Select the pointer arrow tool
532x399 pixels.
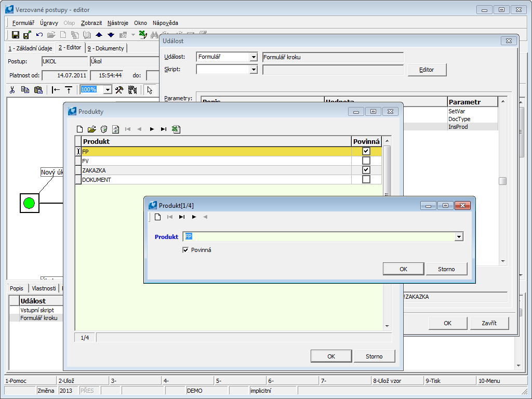pos(150,90)
